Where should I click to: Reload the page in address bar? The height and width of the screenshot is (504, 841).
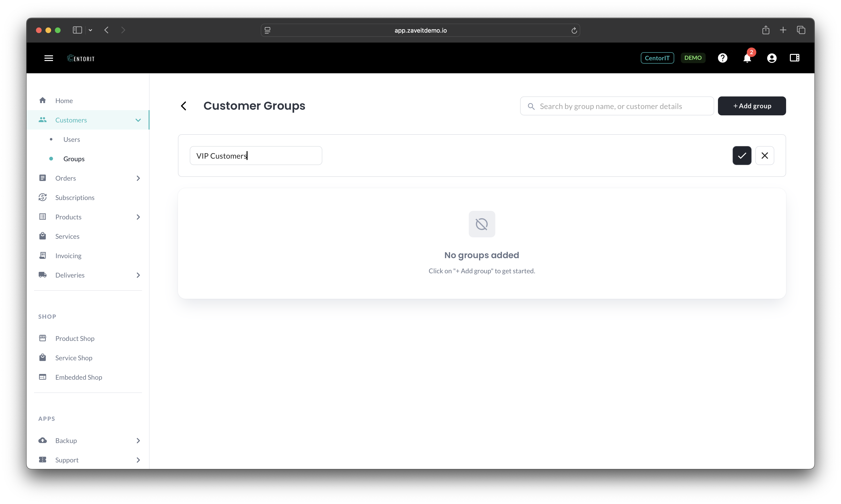pyautogui.click(x=574, y=30)
